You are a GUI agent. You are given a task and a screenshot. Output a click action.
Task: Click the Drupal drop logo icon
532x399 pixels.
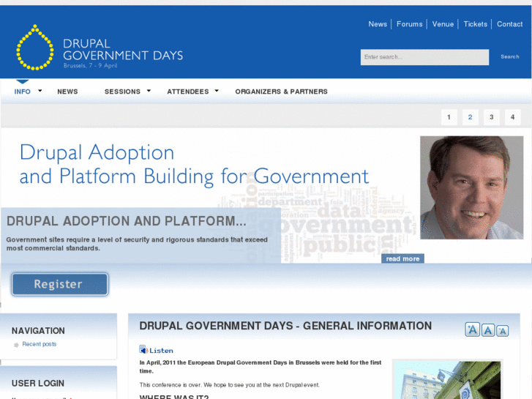click(x=34, y=47)
